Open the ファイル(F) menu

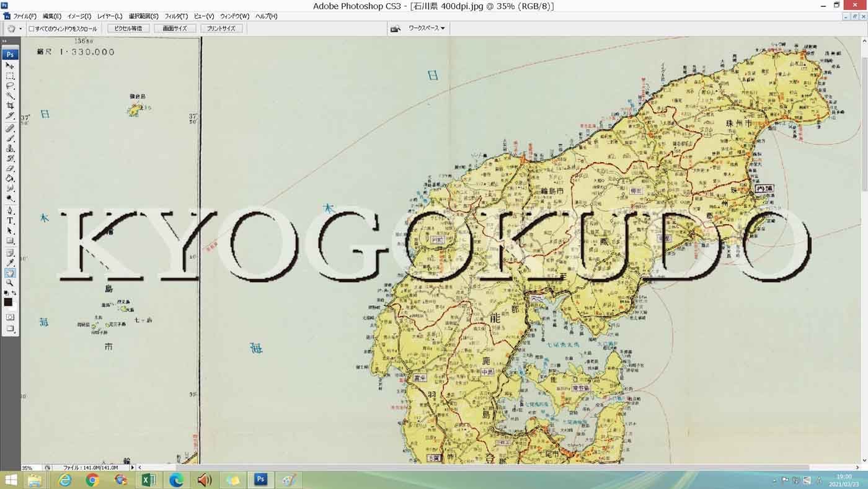click(25, 16)
